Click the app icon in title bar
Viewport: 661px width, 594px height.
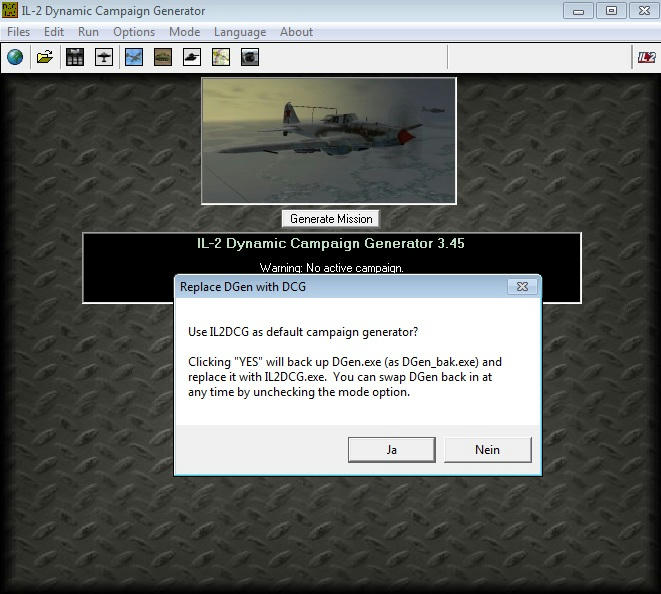[x=10, y=11]
